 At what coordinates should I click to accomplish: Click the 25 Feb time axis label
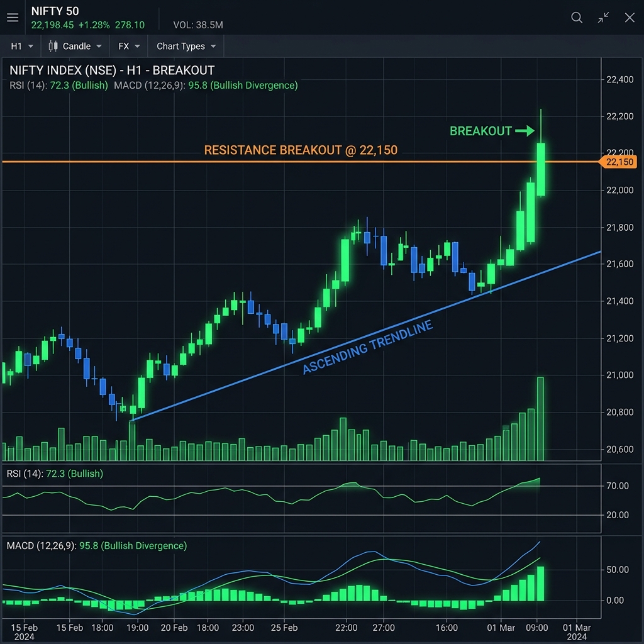tap(284, 628)
